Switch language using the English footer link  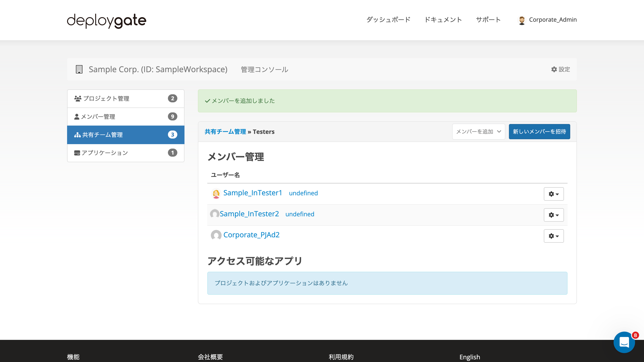[470, 357]
